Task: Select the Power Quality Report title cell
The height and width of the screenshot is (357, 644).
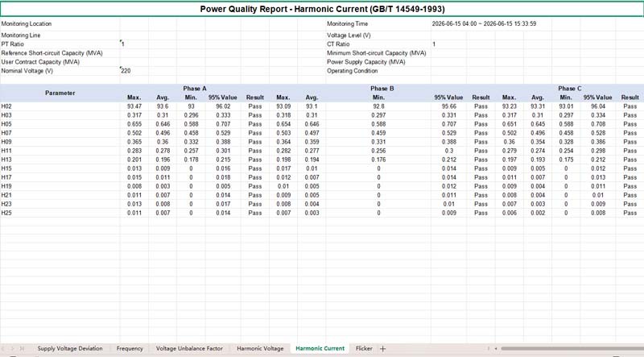Action: point(322,9)
